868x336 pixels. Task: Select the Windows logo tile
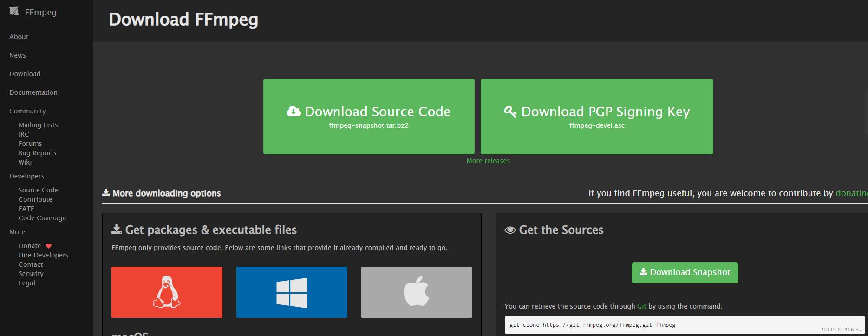tap(292, 292)
